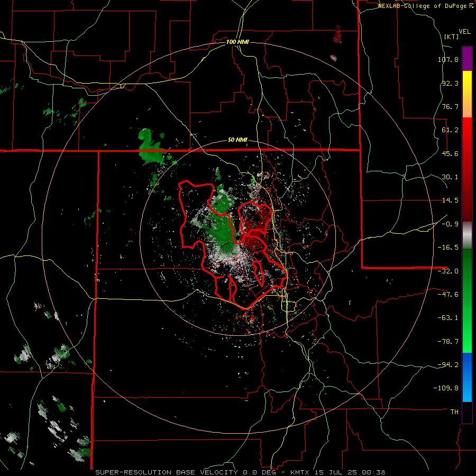Viewport: 476px width, 476px height.
Task: Click the 14.5 velocity scale value
Action: [x=450, y=200]
